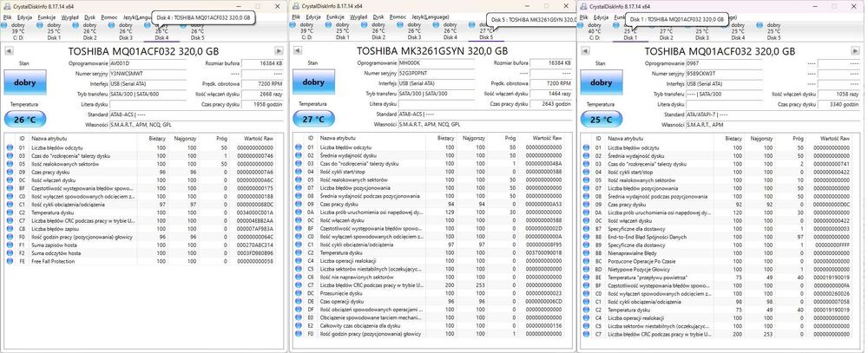Click raw value 00000000FFFF in right window
Image resolution: width=868 pixels, height=353 pixels.
(x=833, y=245)
